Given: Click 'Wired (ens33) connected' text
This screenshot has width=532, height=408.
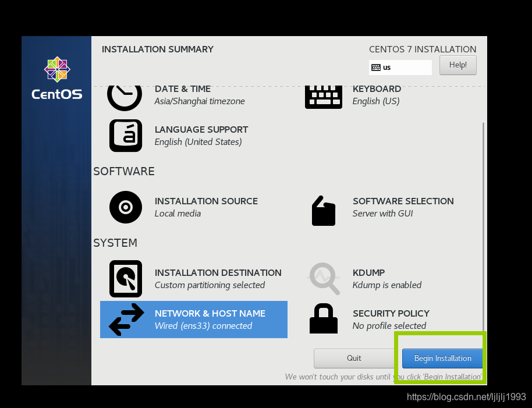Looking at the screenshot, I should [203, 326].
